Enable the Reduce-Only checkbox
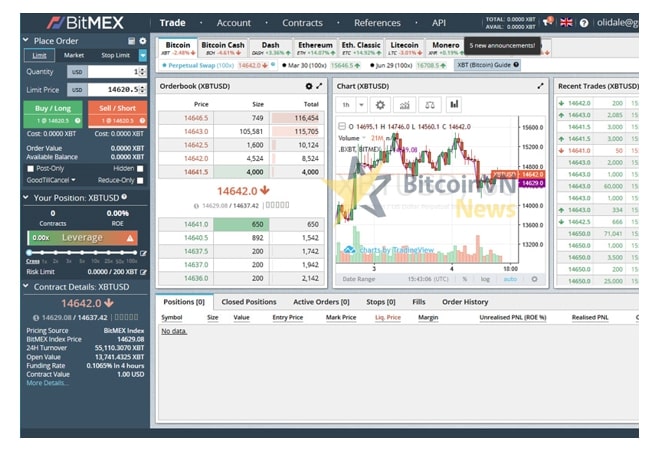Screen dimensions: 656x450 140,180
